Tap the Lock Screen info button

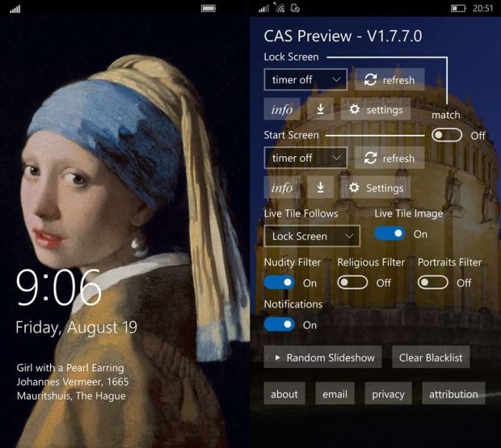click(x=282, y=109)
